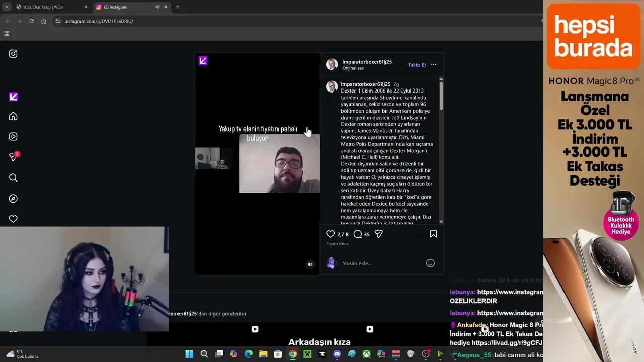Close the Kick Chat Takip tab
644x362 pixels.
[86, 7]
